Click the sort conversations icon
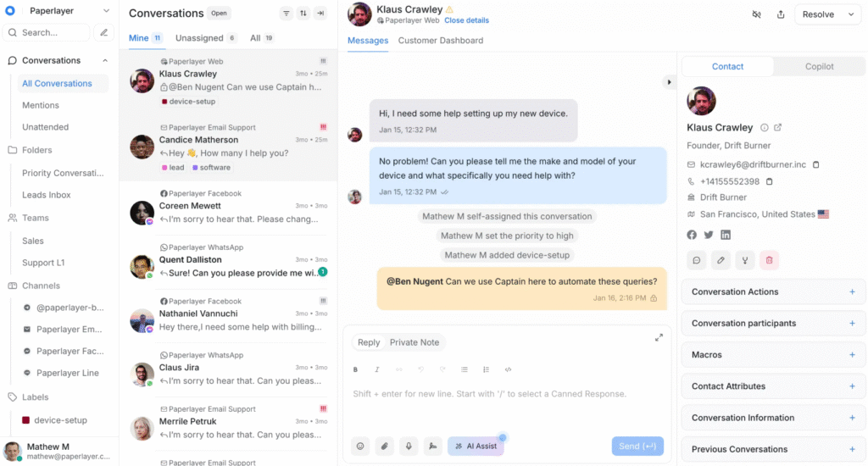Image resolution: width=868 pixels, height=466 pixels. click(x=303, y=14)
